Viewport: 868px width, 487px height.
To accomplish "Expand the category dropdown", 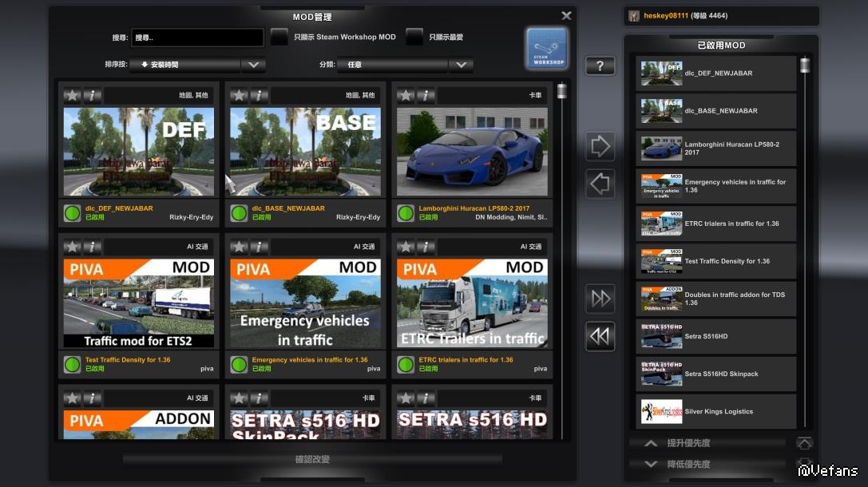I will click(x=460, y=65).
